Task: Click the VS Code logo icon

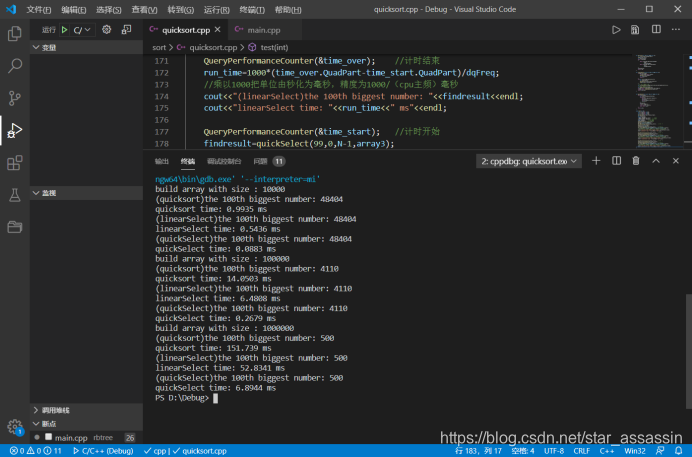Action: [x=11, y=9]
